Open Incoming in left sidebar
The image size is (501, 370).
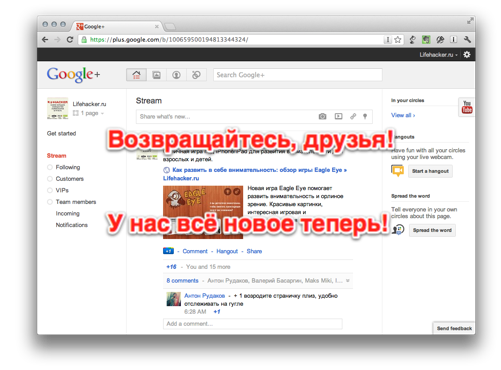[x=68, y=213]
